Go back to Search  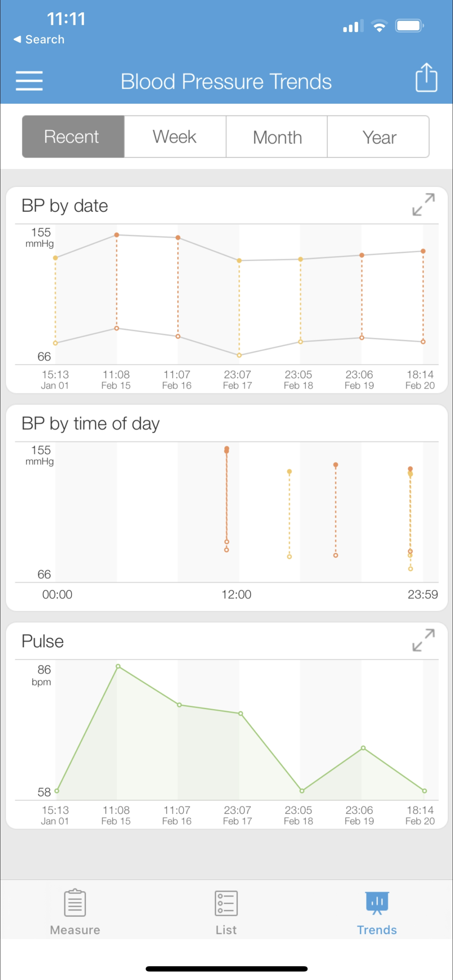click(39, 39)
